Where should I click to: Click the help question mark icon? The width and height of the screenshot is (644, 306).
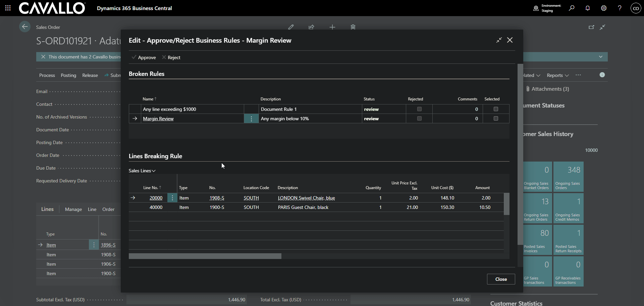620,8
